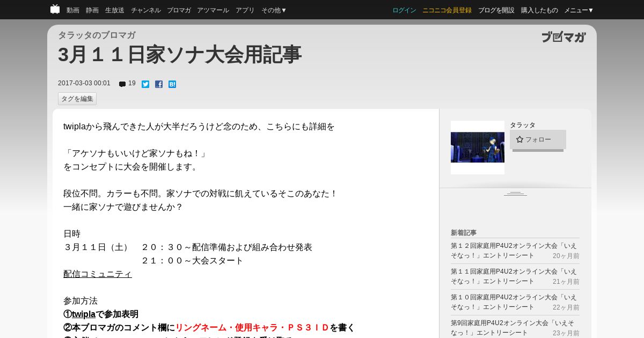Click the ブロマガ logo at top right
This screenshot has width=644, height=338.
click(563, 37)
